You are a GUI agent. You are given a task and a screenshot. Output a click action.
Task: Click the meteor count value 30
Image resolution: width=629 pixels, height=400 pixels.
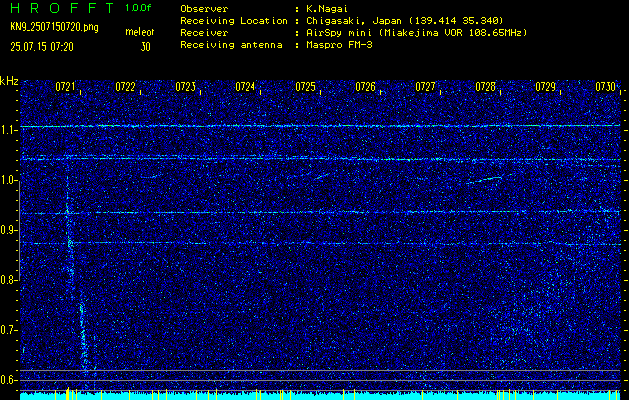pos(145,47)
